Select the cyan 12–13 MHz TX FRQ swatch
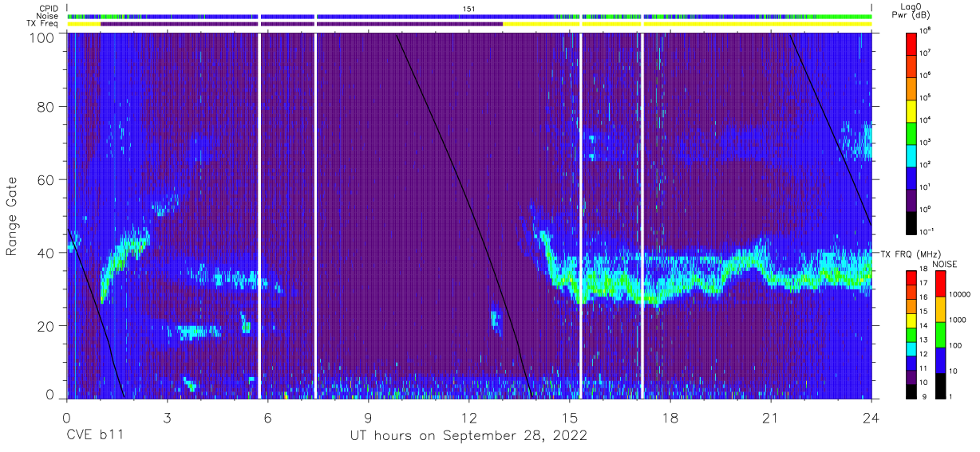This screenshot has height=452, width=980. point(912,348)
